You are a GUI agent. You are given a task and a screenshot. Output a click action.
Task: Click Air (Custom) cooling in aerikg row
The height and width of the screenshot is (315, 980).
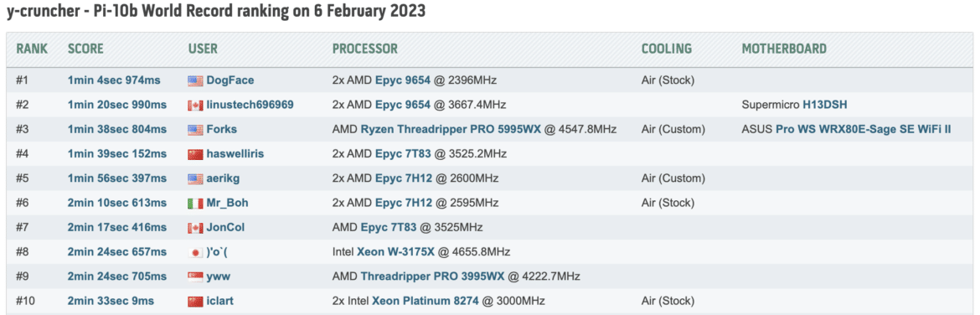(673, 178)
